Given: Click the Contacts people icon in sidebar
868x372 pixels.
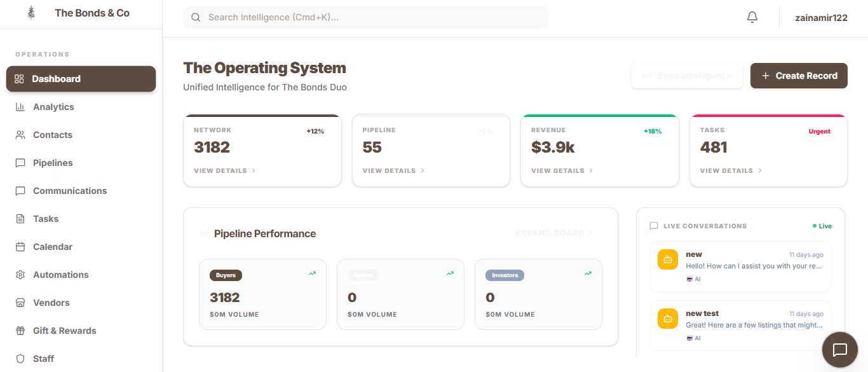Looking at the screenshot, I should (20, 135).
